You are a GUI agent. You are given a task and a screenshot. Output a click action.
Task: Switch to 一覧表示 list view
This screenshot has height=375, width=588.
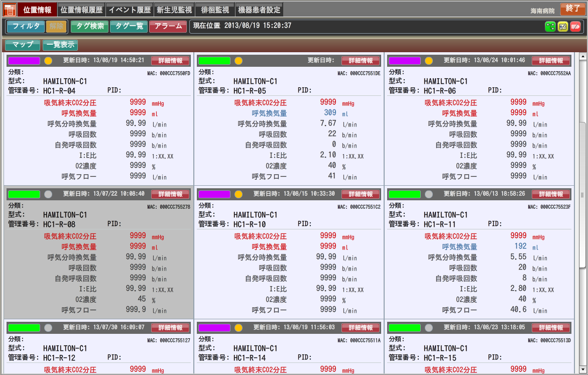pos(60,45)
